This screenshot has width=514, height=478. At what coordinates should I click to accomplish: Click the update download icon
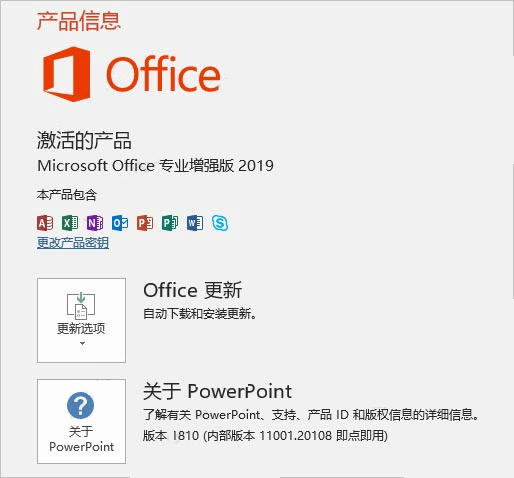(x=81, y=305)
